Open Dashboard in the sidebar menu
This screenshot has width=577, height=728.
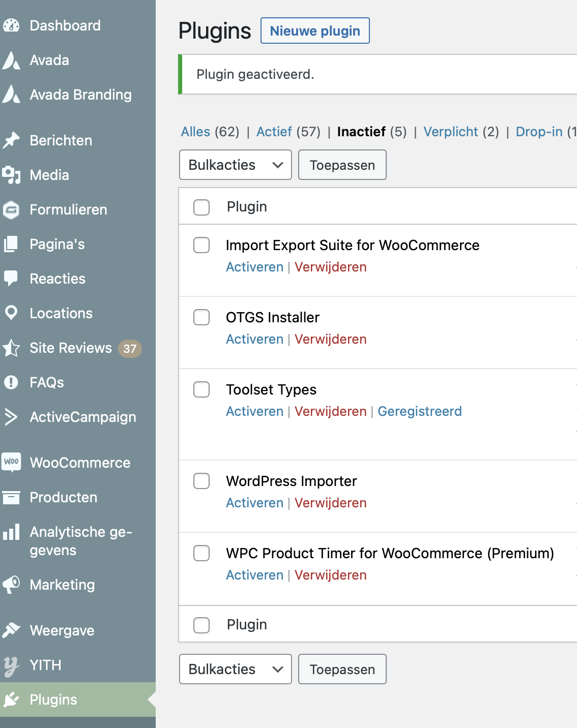coord(65,25)
